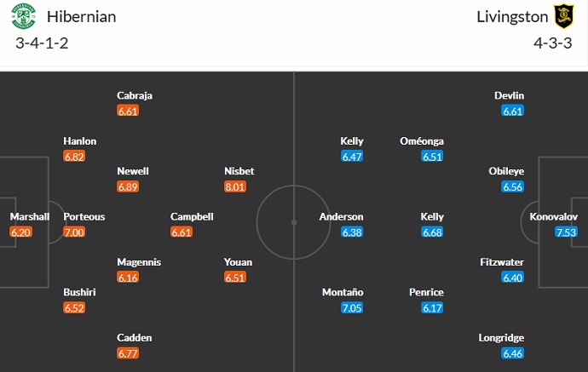The image size is (588, 372).
Task: Click player Cadden's 6.77 rating
Action: pos(128,353)
